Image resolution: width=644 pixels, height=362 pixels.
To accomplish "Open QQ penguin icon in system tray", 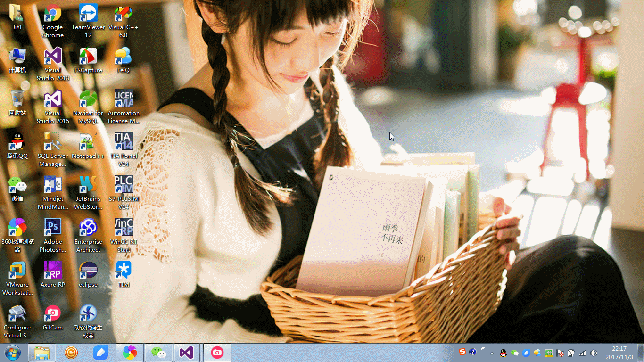I will (x=504, y=353).
